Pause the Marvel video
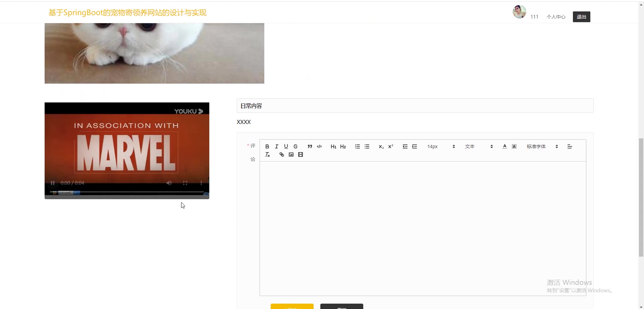Image resolution: width=644 pixels, height=309 pixels. coord(53,183)
